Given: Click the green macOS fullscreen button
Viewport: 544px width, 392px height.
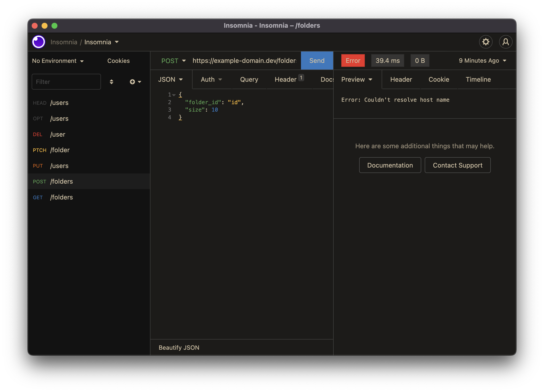Looking at the screenshot, I should coord(54,26).
